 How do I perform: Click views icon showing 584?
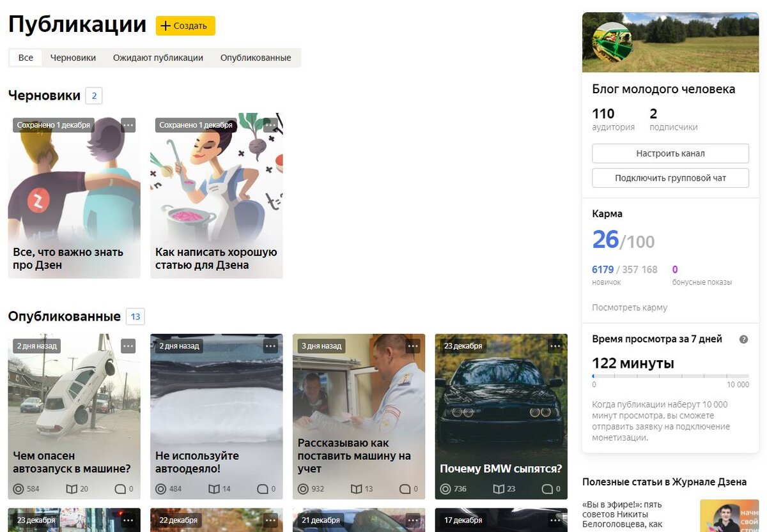[18, 489]
